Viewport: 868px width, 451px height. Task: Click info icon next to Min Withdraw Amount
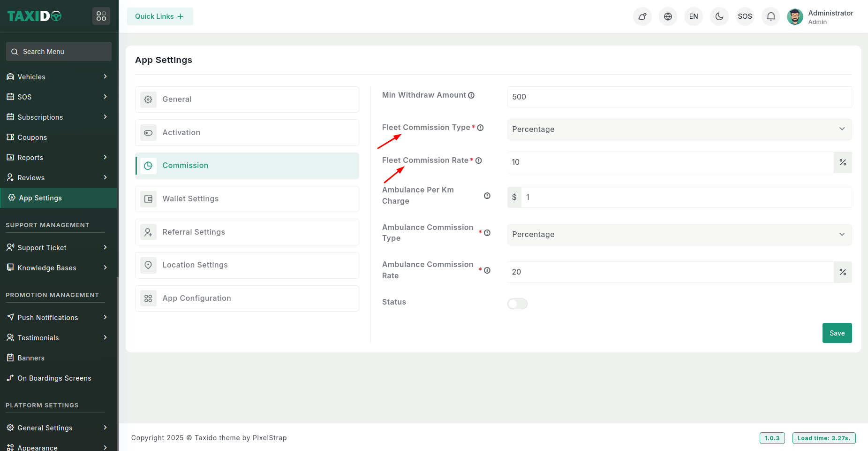[x=471, y=95]
